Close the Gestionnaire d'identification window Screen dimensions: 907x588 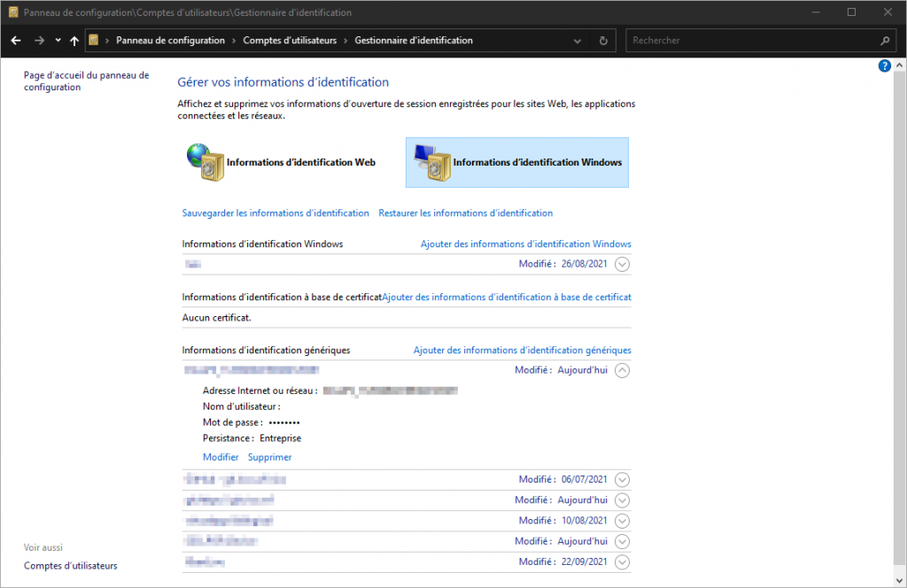coord(888,12)
